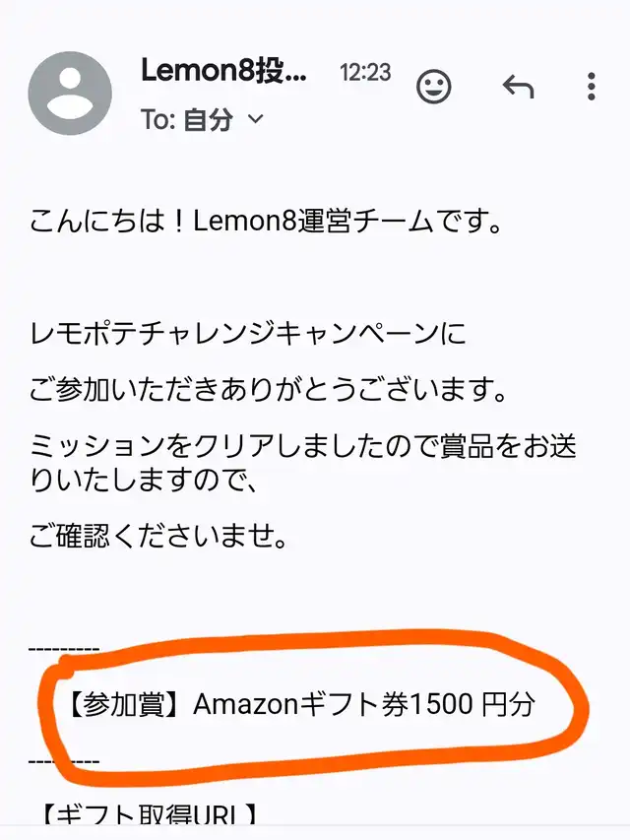Tap the gray sender profile avatar

click(x=70, y=94)
